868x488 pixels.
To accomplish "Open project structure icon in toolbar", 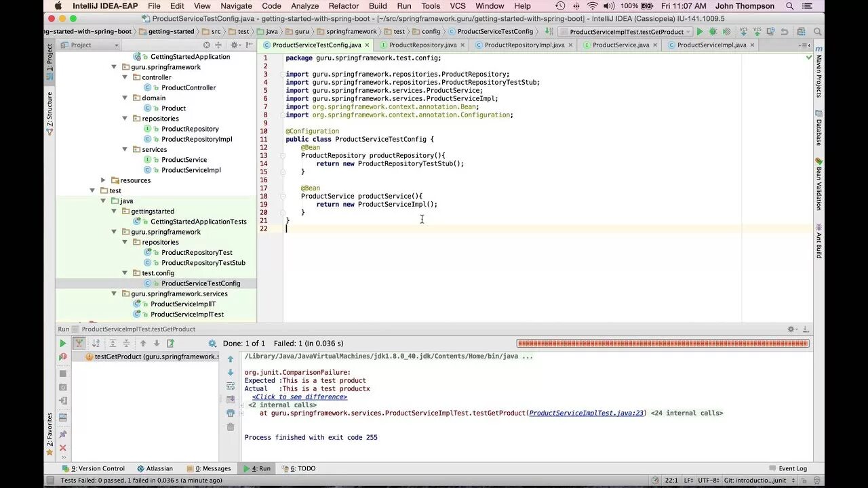I will (x=801, y=32).
